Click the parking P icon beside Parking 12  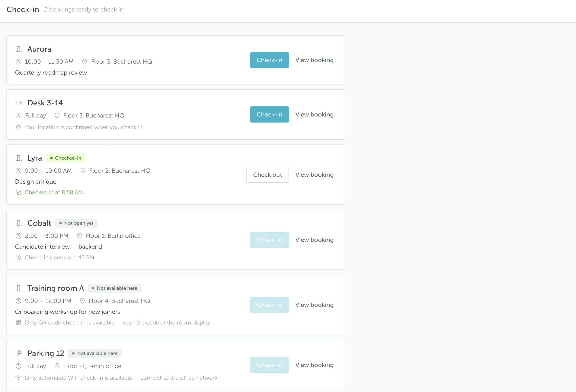point(19,353)
